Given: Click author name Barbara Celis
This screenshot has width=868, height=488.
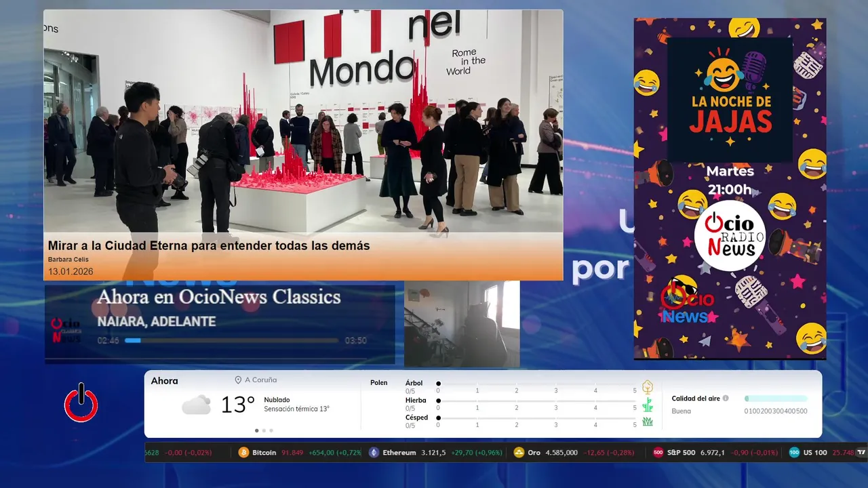Looking at the screenshot, I should click(68, 260).
